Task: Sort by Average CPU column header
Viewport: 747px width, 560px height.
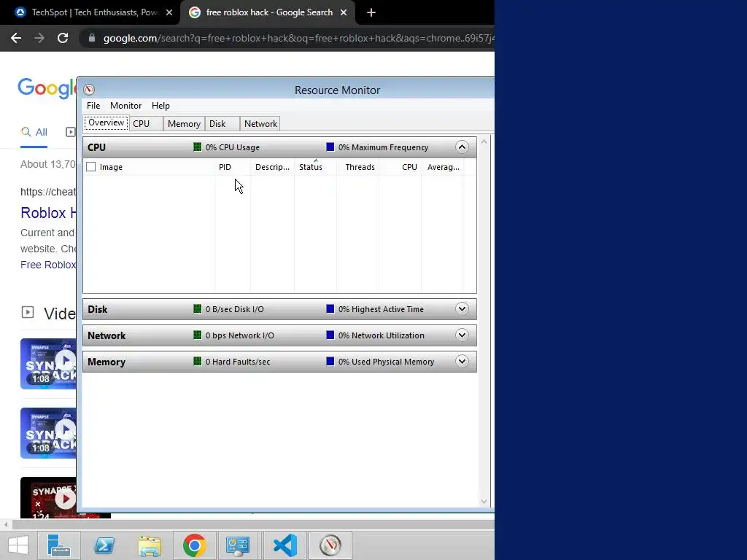Action: pyautogui.click(x=443, y=167)
